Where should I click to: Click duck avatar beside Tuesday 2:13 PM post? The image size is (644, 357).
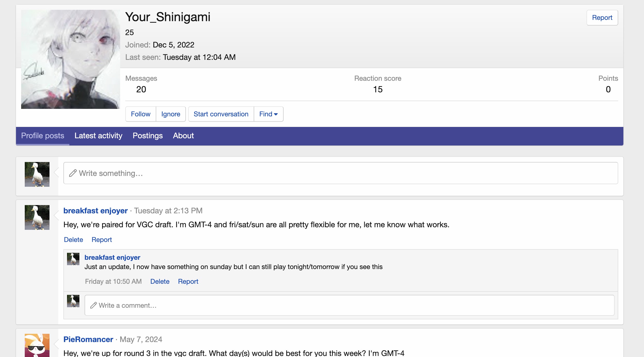point(37,217)
